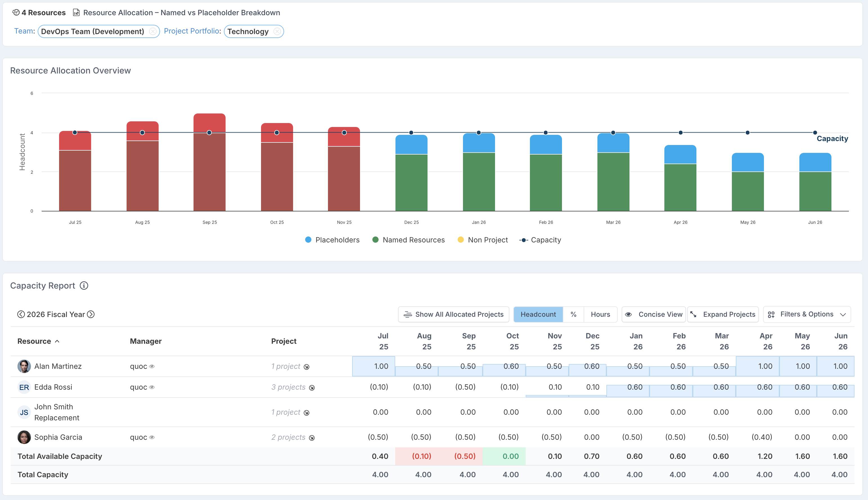Expand Sophia Garcia's 2 projects arrow

click(312, 438)
